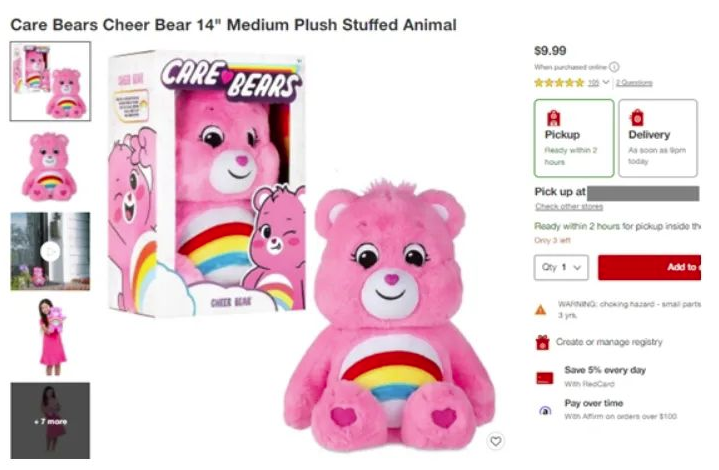
Task: Select the single pink bear thumbnail
Action: 50,166
